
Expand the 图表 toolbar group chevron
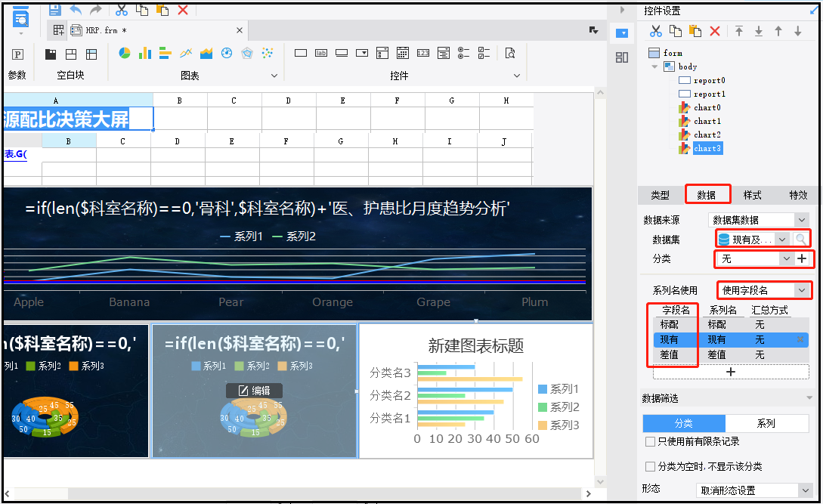[x=274, y=76]
